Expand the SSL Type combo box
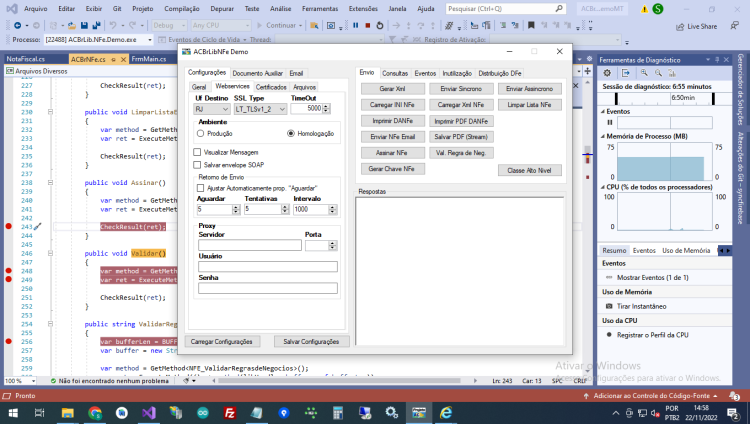 [x=260, y=109]
